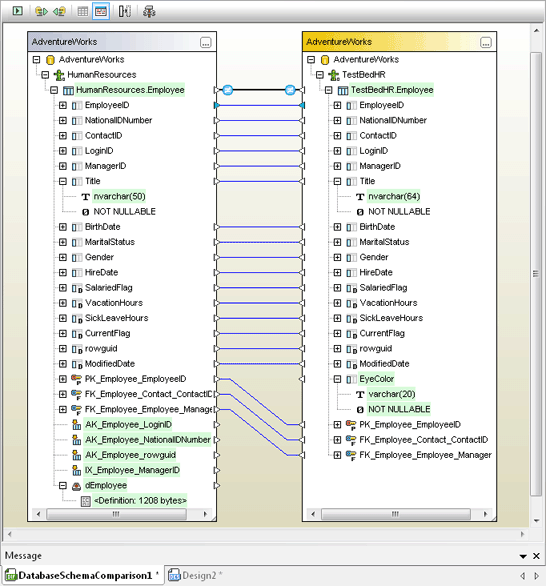
Task: Toggle the highlighted comparison view icon
Action: [x=101, y=11]
